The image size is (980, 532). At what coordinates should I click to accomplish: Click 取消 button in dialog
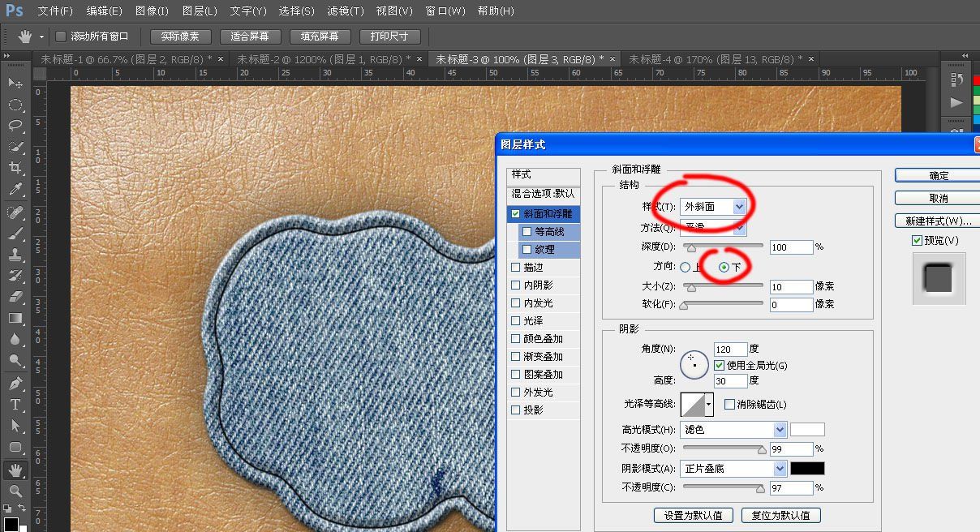click(x=939, y=198)
